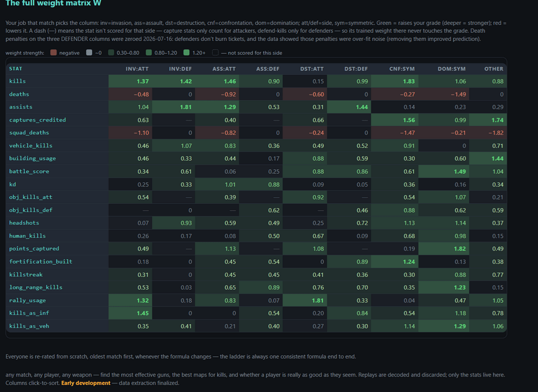Click the 0.30–0.80 legend swatch
The image size is (538, 392).
tap(111, 53)
